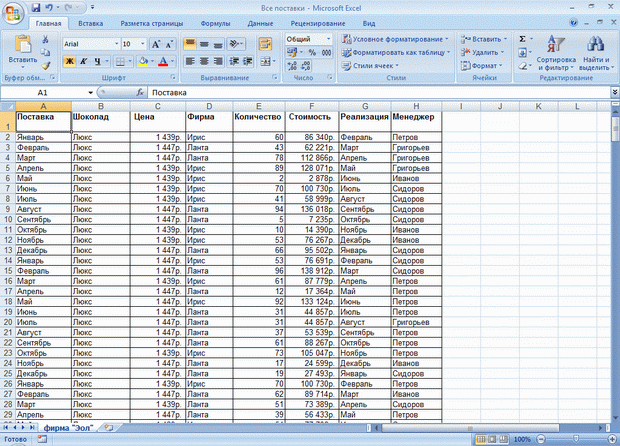Insert a new worksheet tab

point(108,427)
